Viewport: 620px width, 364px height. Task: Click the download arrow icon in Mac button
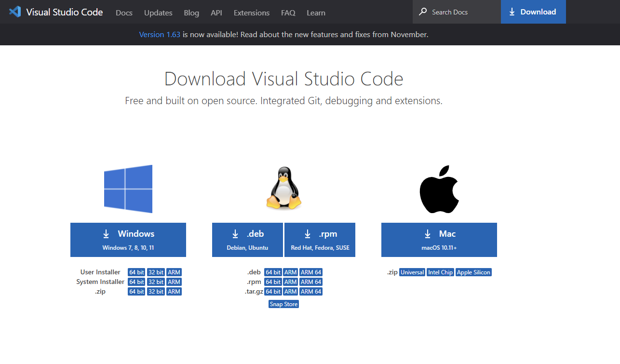click(x=428, y=234)
